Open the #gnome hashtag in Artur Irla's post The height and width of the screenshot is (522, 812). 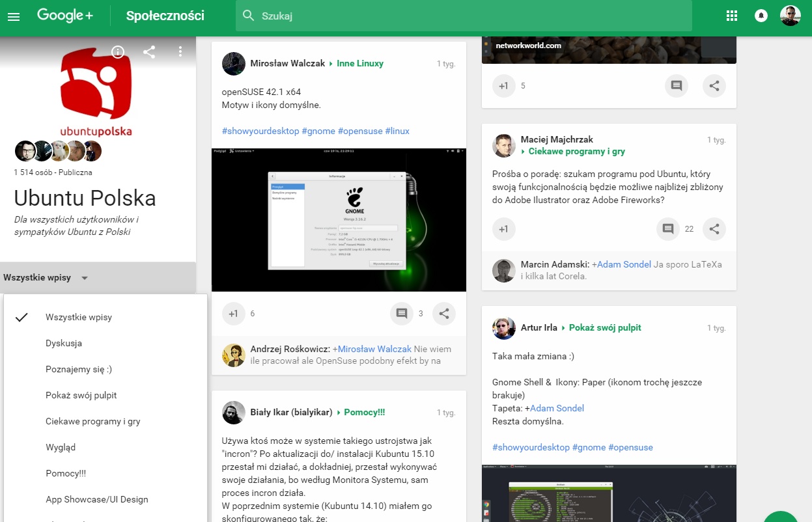[x=589, y=447]
